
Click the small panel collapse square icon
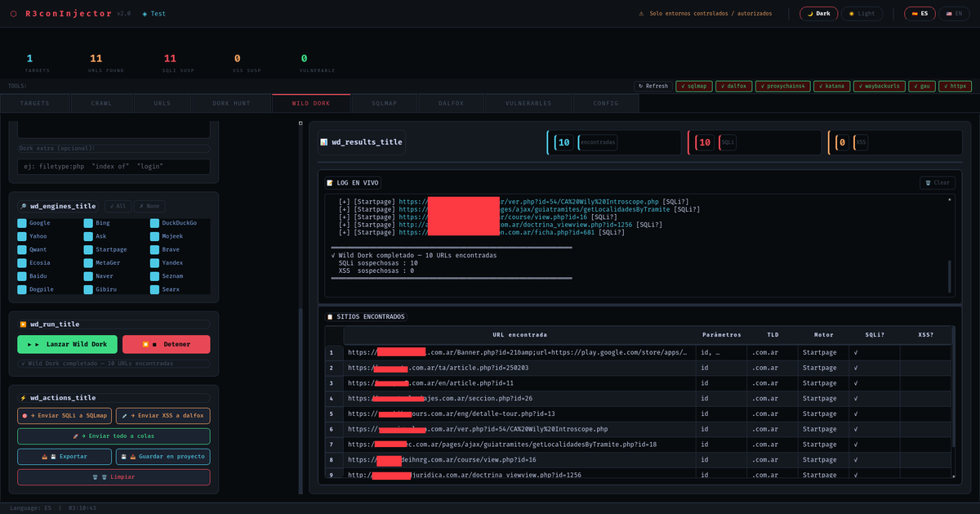click(301, 123)
